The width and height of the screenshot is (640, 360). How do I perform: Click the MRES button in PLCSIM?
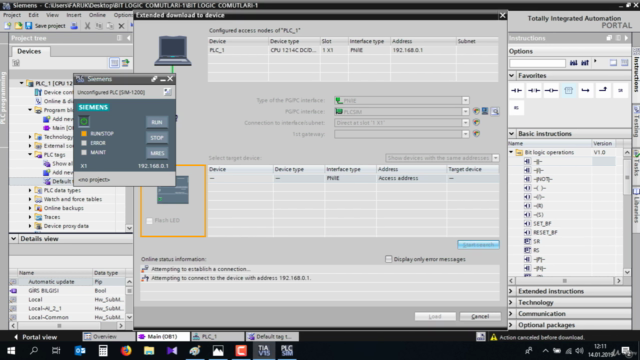pyautogui.click(x=157, y=153)
